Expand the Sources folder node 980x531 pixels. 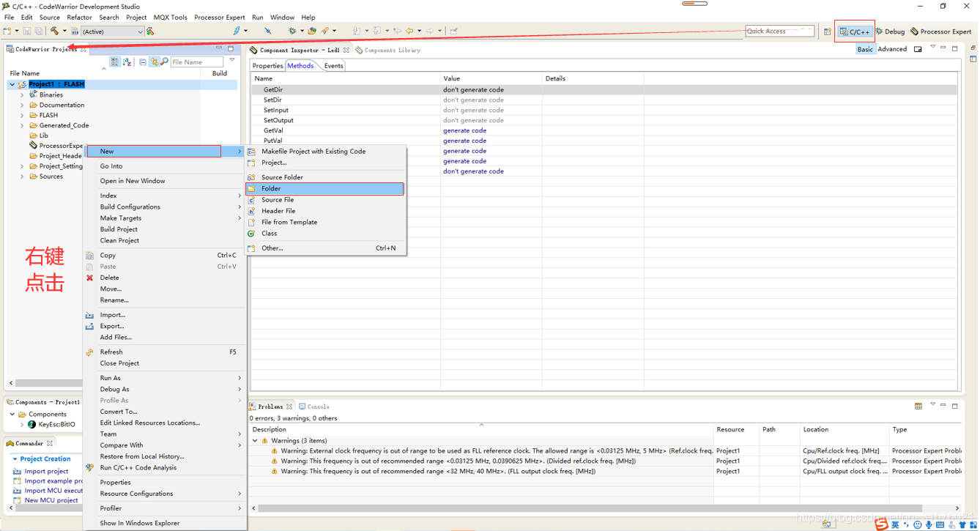tap(22, 177)
